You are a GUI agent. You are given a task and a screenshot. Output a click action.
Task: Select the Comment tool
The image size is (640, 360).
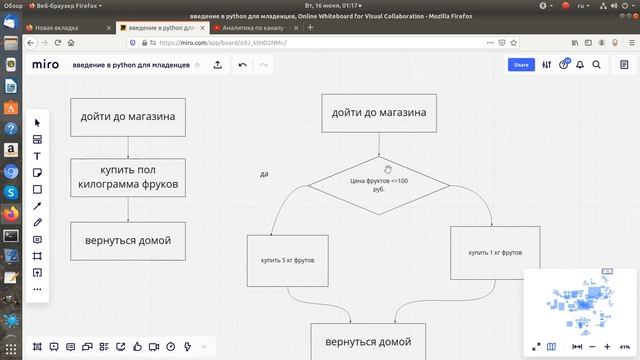[x=37, y=240]
